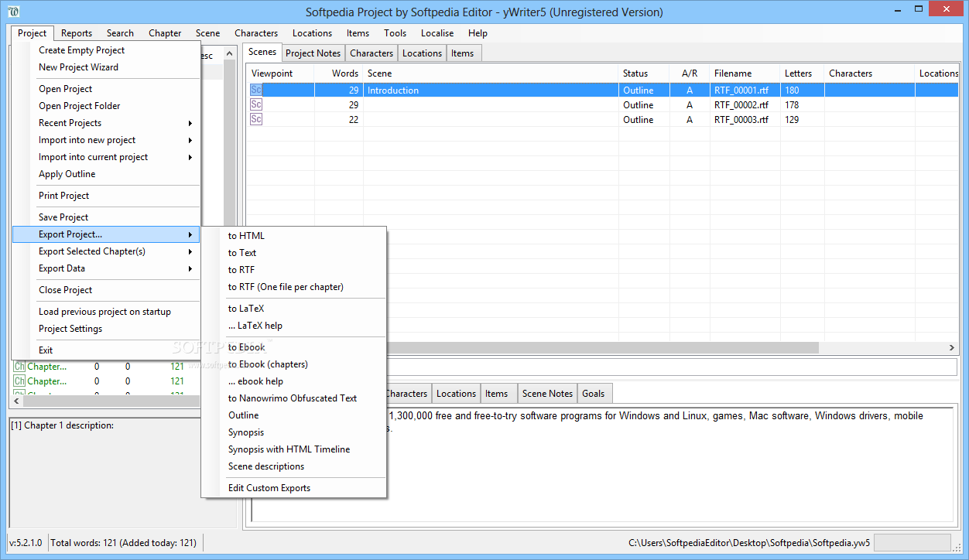Expand Import into new project submenu
Viewport: 969px width, 560px height.
(190, 140)
